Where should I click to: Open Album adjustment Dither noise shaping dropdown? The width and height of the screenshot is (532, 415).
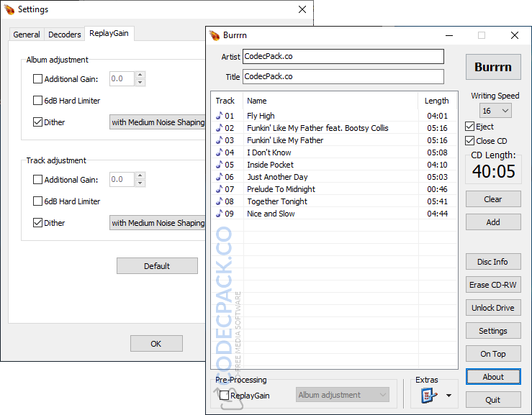tap(158, 122)
